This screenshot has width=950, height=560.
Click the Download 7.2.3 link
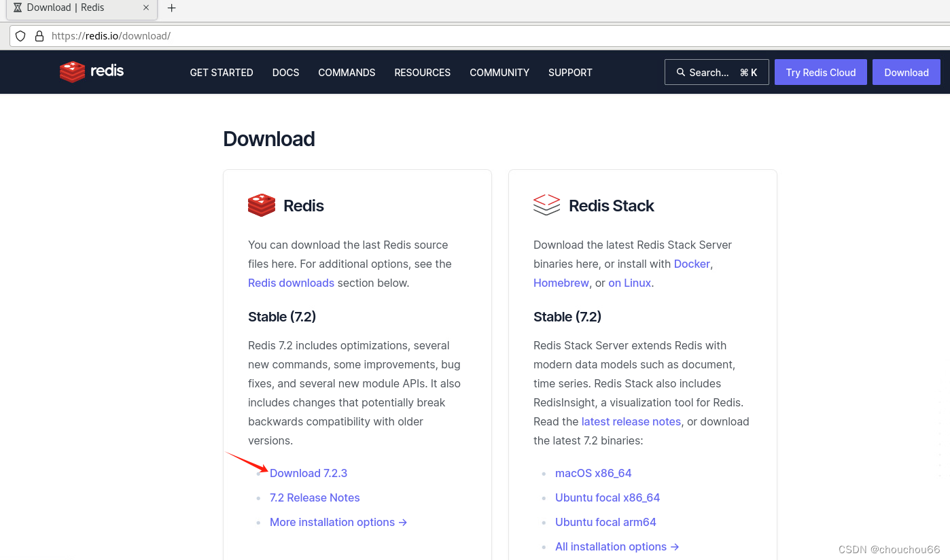pos(309,473)
